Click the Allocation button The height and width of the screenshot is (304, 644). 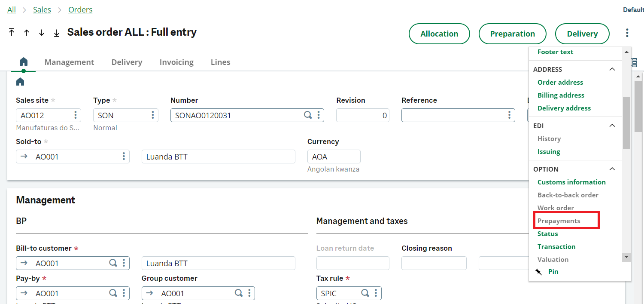439,34
